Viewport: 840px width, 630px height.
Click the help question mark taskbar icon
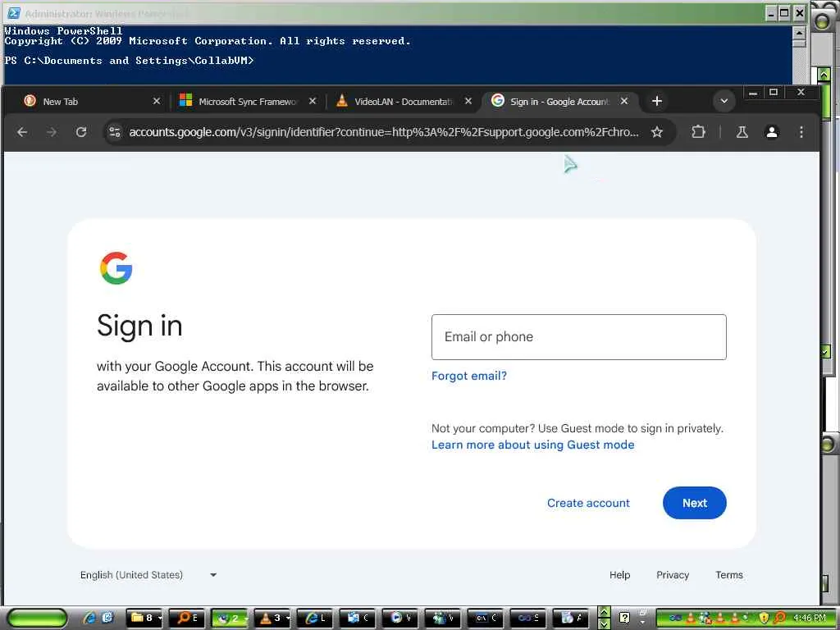pyautogui.click(x=623, y=619)
